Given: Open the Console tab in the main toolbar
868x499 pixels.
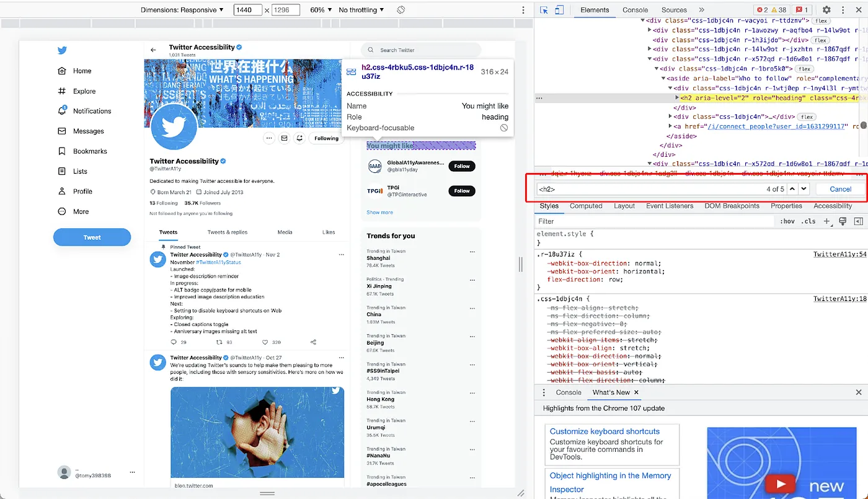Looking at the screenshot, I should [x=635, y=10].
